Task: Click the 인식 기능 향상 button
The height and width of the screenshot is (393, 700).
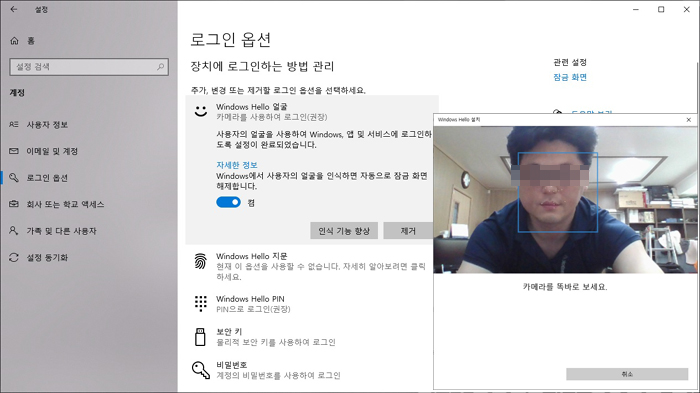Action: 344,231
